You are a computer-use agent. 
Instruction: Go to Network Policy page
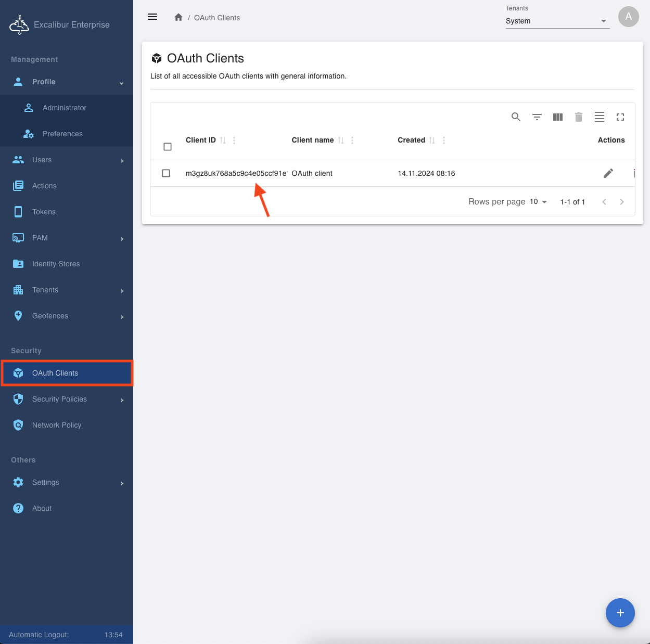tap(57, 425)
